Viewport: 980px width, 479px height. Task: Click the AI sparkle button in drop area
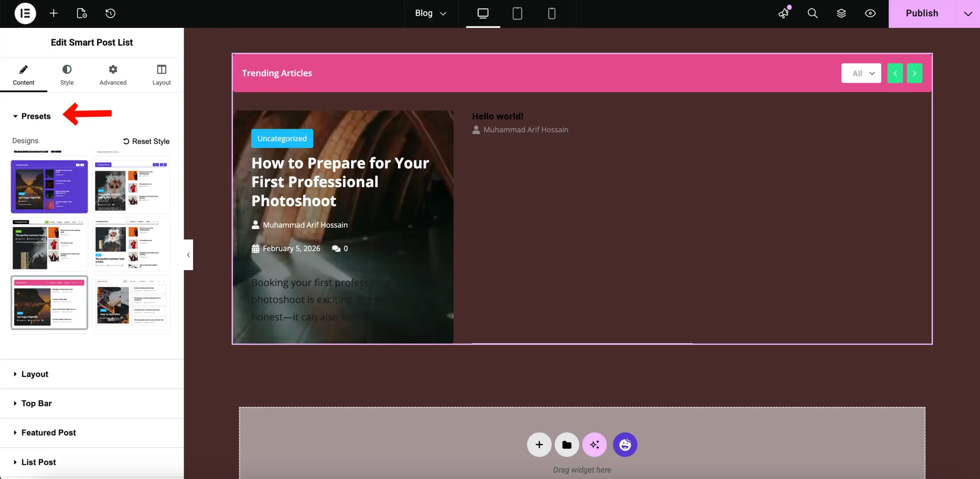coord(594,445)
